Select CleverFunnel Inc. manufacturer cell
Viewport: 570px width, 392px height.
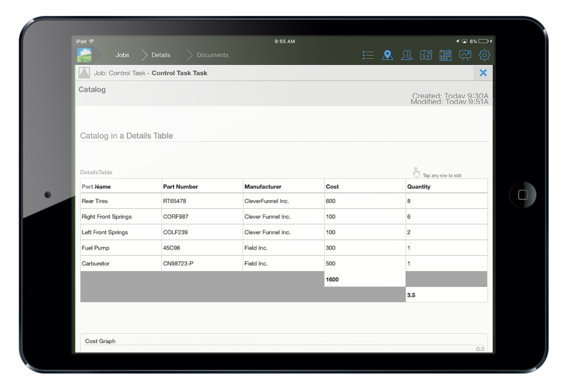[x=284, y=201]
